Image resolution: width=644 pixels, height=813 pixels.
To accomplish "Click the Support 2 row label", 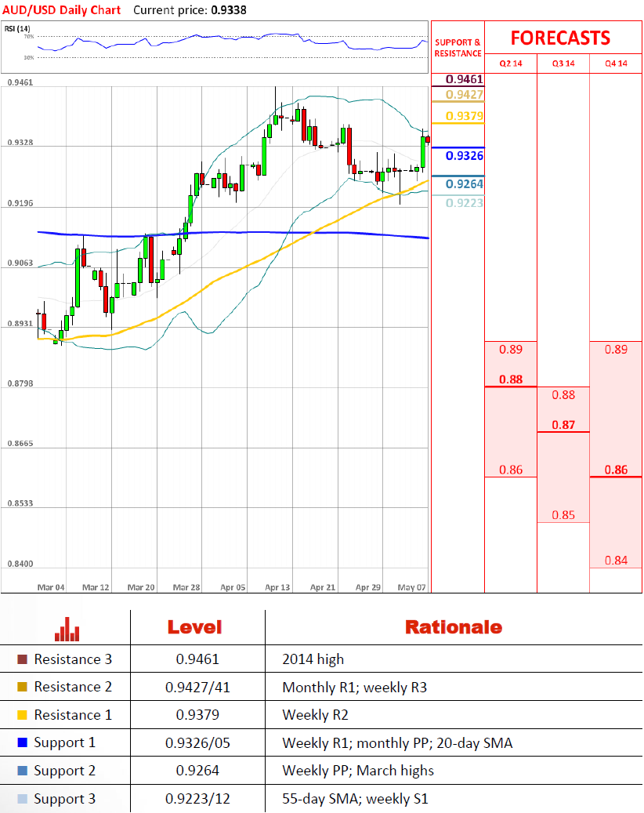I will [65, 771].
